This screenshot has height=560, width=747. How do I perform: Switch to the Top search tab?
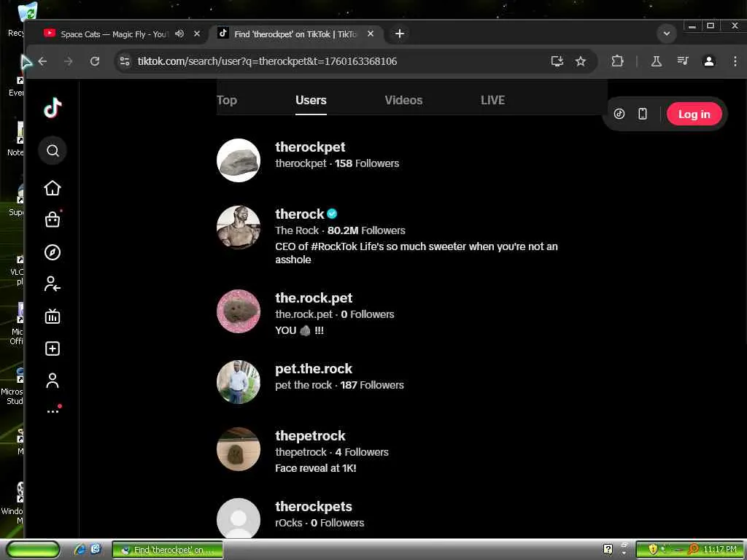click(x=227, y=101)
